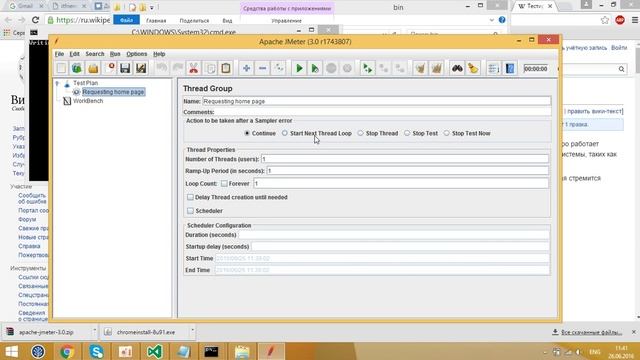Click the Comments input field
The height and width of the screenshot is (360, 640).
click(383, 111)
